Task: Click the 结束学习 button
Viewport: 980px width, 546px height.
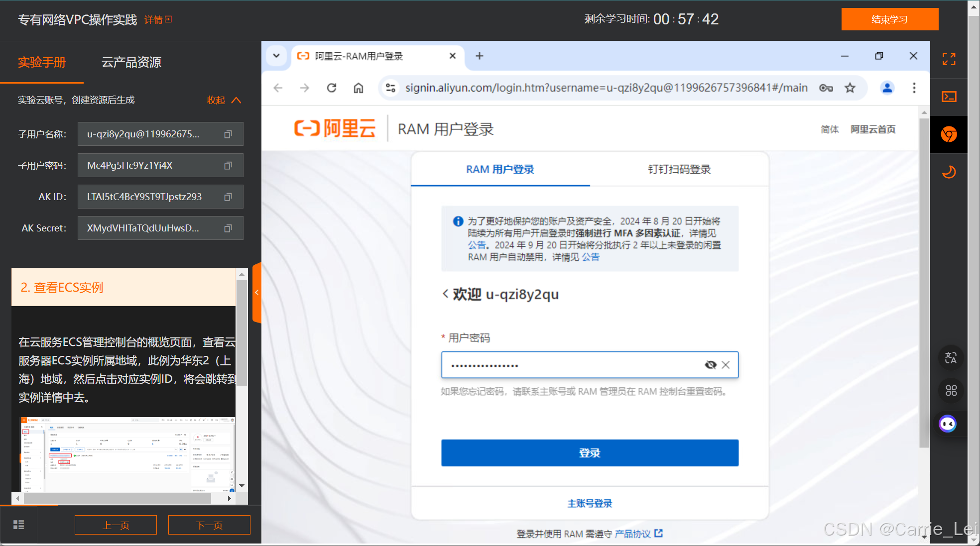Action: point(890,19)
